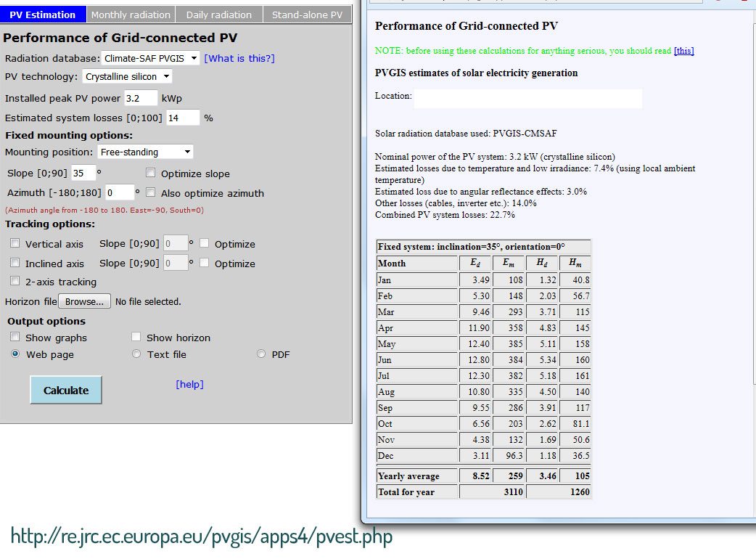Focus the Vertical axis Slope field

tap(176, 243)
